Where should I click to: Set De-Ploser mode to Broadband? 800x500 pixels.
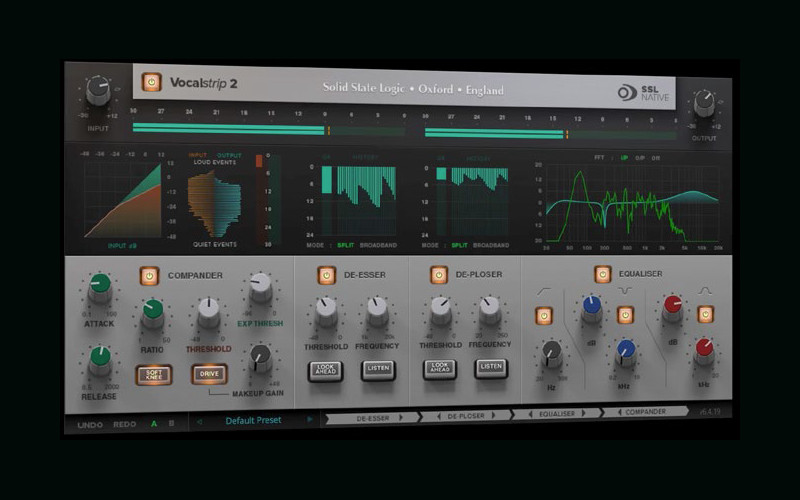tap(491, 245)
